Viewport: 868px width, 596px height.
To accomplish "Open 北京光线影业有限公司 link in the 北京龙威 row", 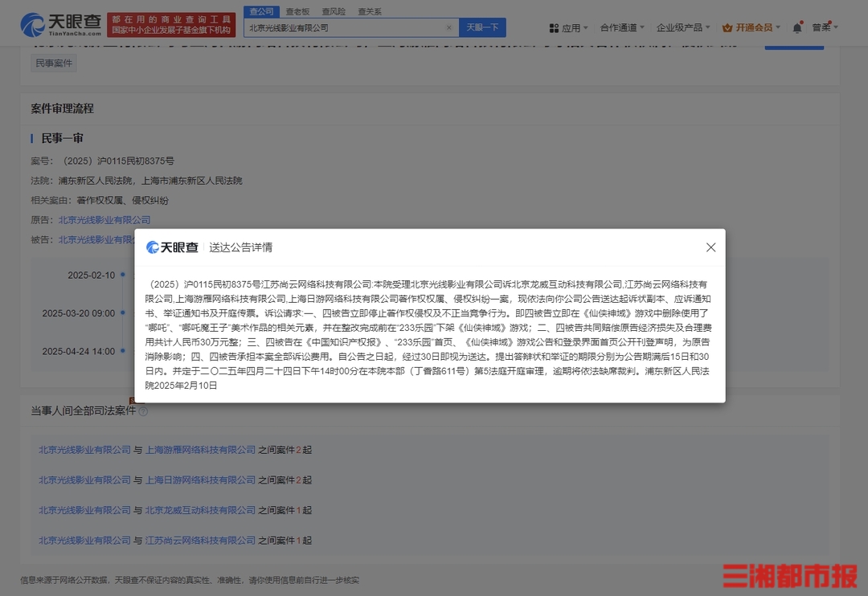I will click(x=84, y=510).
